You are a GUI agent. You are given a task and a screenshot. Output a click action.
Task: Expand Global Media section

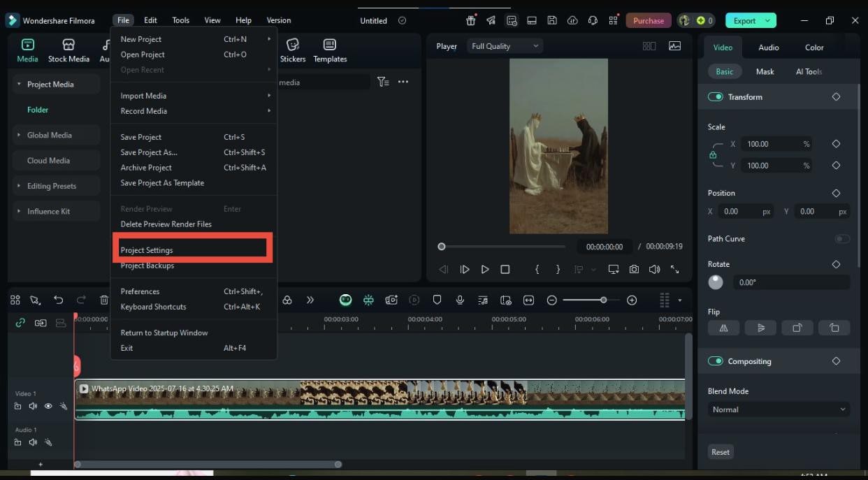[19, 135]
